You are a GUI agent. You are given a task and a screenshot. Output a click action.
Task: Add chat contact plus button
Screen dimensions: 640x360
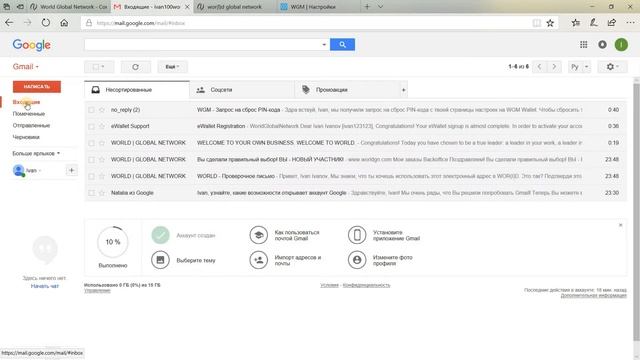[x=71, y=171]
